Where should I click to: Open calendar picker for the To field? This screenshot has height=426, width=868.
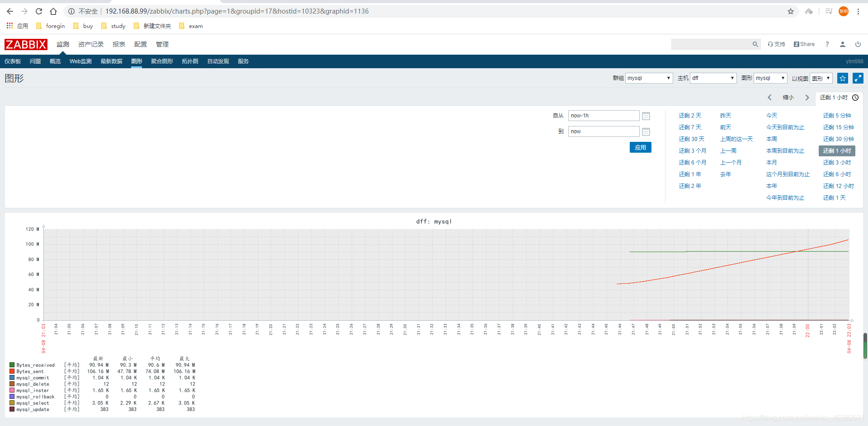point(646,132)
